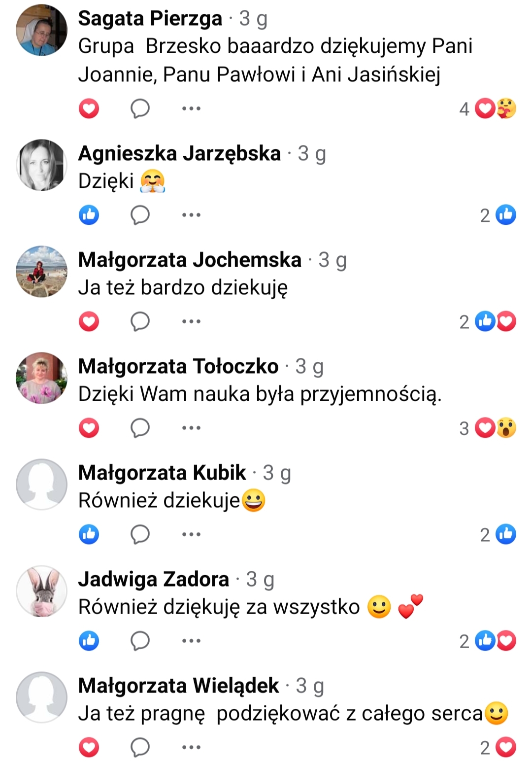
Task: Click like icon on Małgorzata Kubik's comment
Action: [x=89, y=534]
